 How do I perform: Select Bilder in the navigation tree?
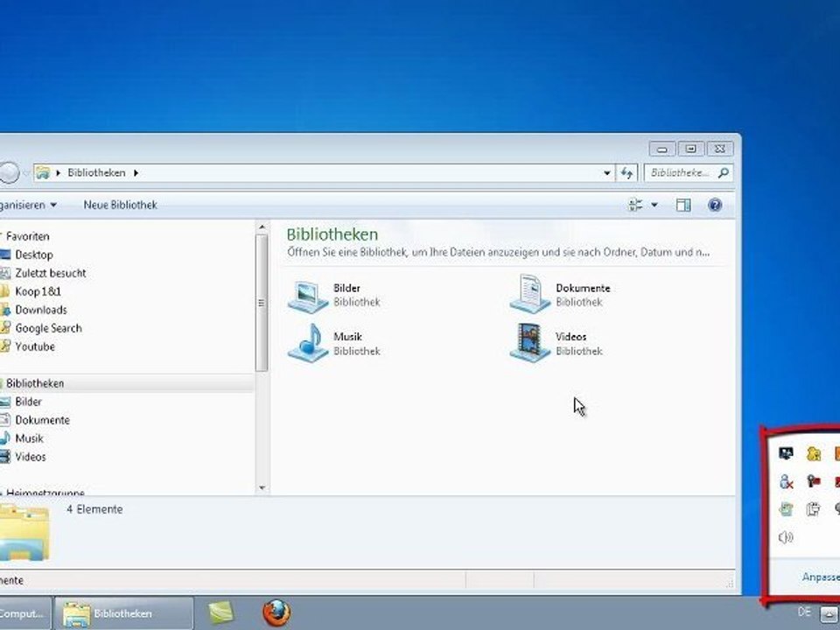(x=28, y=402)
